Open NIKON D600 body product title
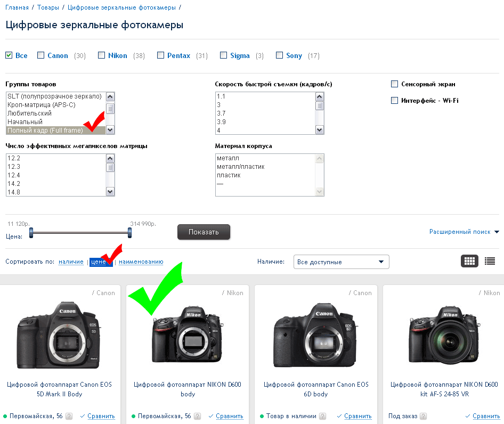The image size is (504, 424). pos(188,389)
